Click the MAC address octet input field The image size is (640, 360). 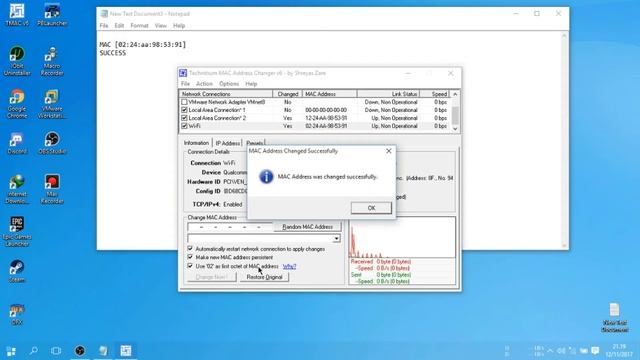(x=230, y=227)
